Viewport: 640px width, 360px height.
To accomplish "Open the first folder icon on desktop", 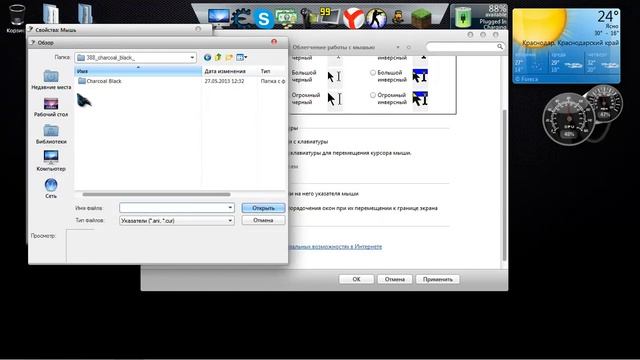I will click(x=51, y=13).
